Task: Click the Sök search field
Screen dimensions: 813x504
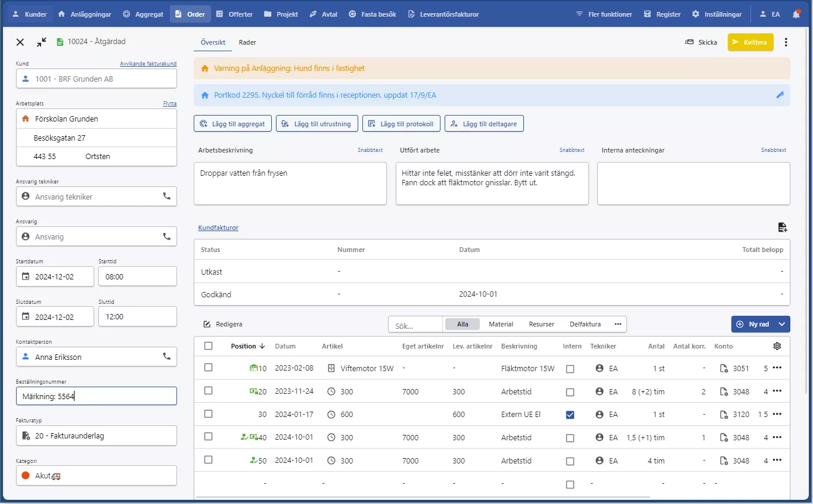Action: 416,325
